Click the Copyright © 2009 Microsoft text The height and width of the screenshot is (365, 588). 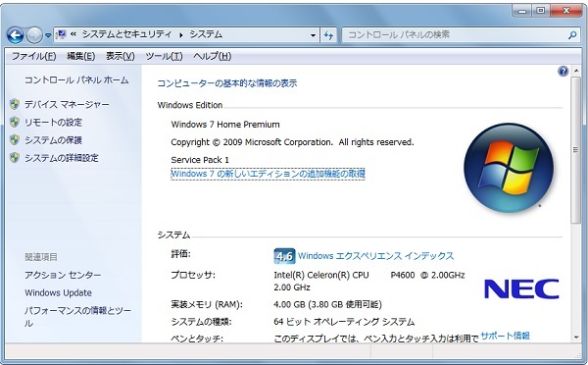[292, 142]
